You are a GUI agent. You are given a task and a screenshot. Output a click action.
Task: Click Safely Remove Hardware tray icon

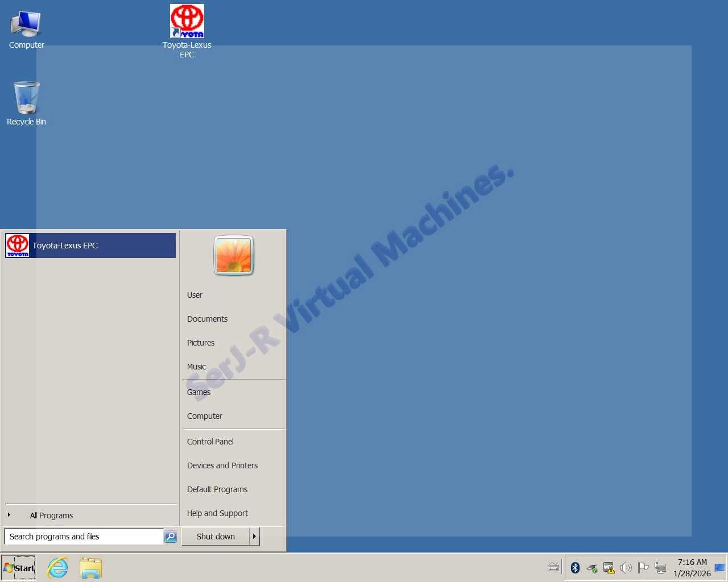pyautogui.click(x=592, y=567)
